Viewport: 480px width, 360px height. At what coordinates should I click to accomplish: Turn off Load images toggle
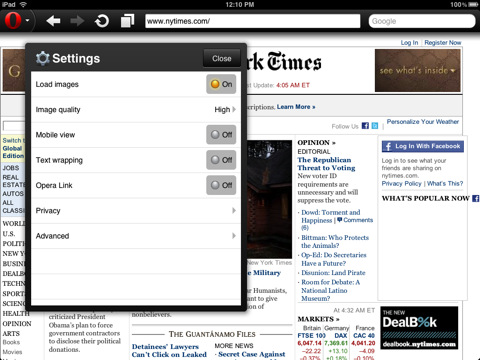(221, 84)
